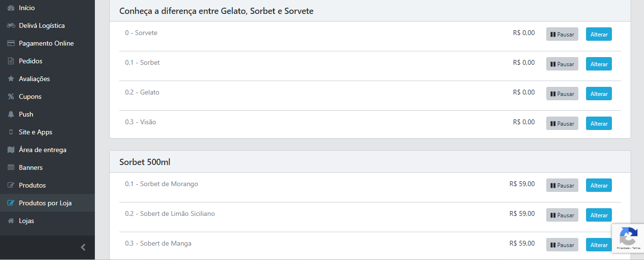Click the home icon beside Lojas
644x260 pixels.
(x=11, y=221)
